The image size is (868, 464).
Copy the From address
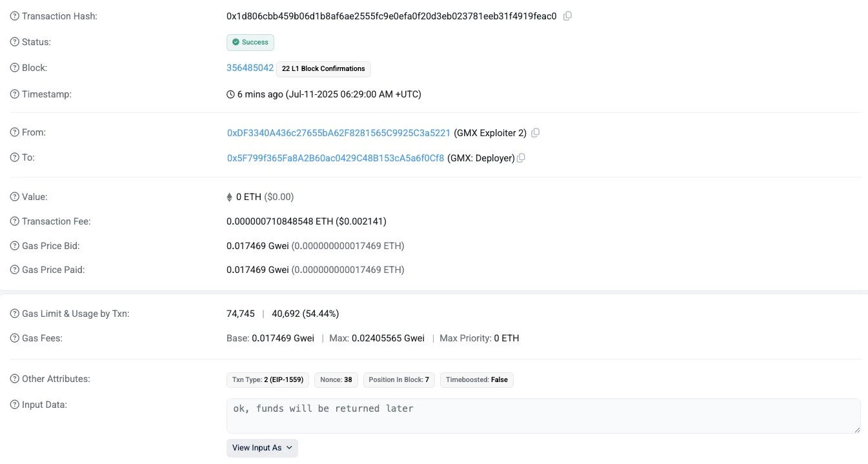[536, 132]
